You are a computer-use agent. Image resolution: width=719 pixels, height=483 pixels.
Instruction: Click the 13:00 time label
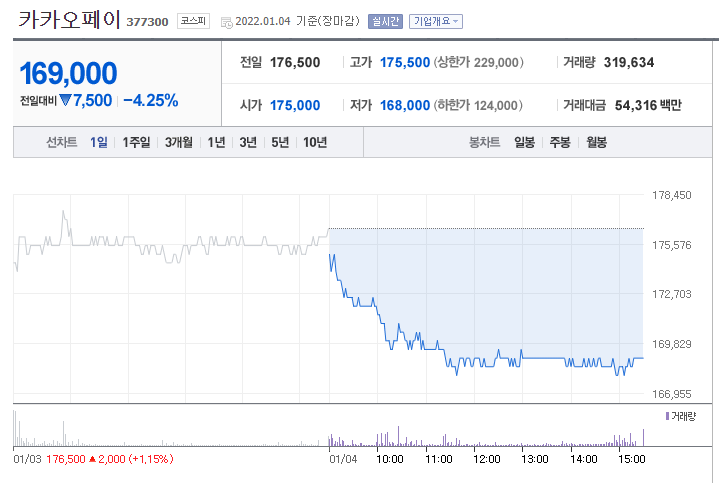click(x=535, y=459)
